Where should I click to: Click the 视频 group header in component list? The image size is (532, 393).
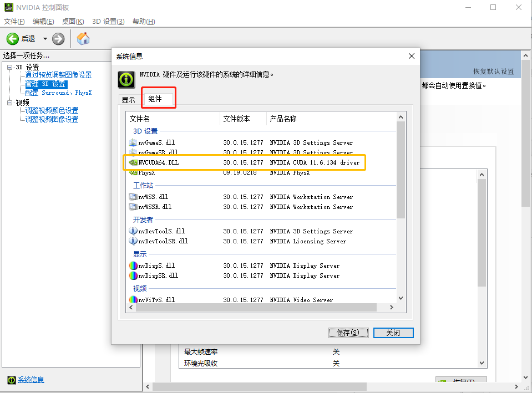tap(140, 289)
